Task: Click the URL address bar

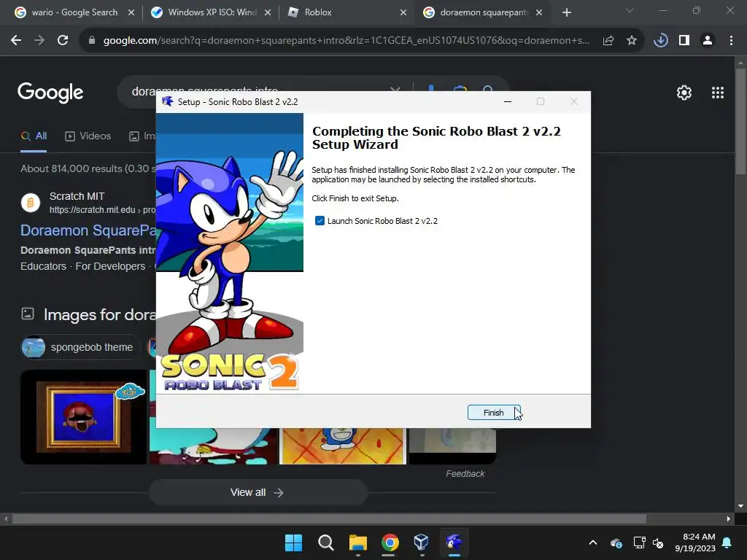Action: tap(346, 41)
